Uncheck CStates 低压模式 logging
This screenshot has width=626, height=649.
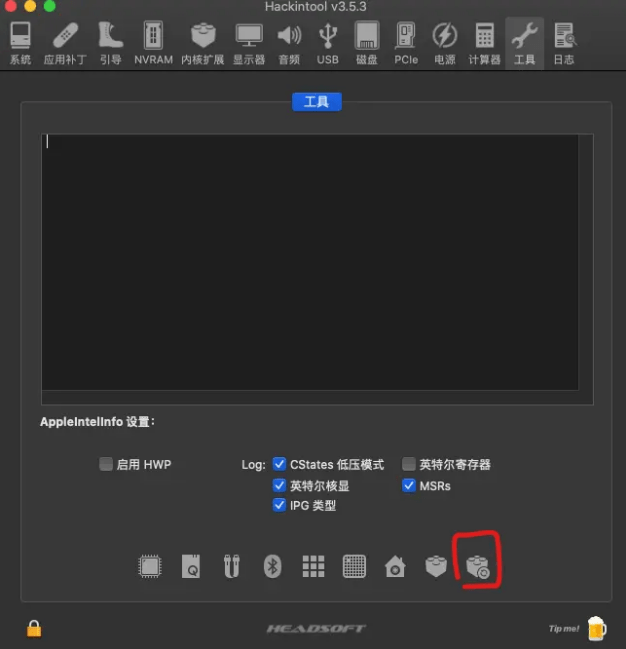[279, 464]
